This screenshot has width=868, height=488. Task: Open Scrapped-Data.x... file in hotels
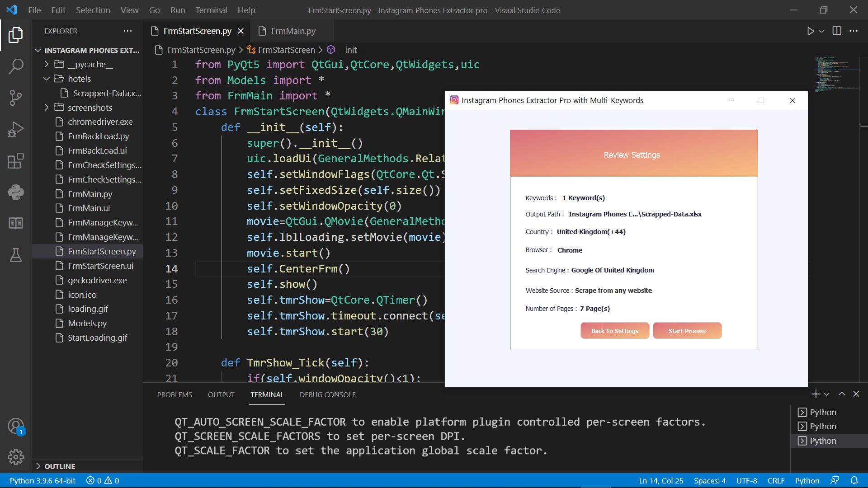point(101,93)
